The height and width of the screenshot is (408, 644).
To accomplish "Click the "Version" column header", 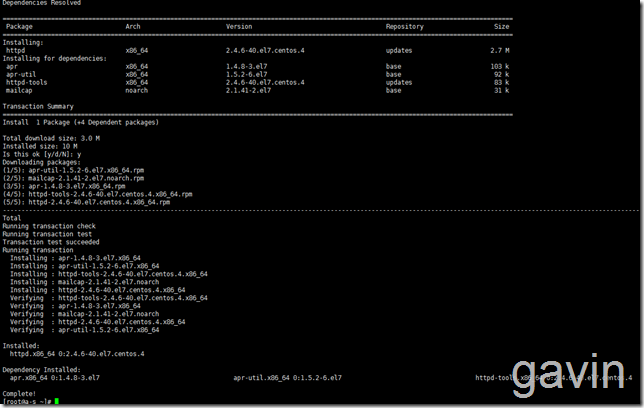I will (239, 26).
